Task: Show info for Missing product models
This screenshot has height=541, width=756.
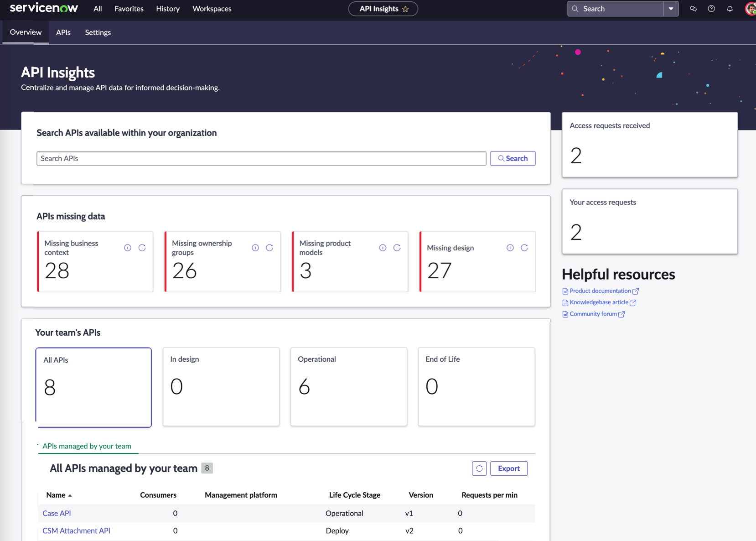Action: [383, 248]
